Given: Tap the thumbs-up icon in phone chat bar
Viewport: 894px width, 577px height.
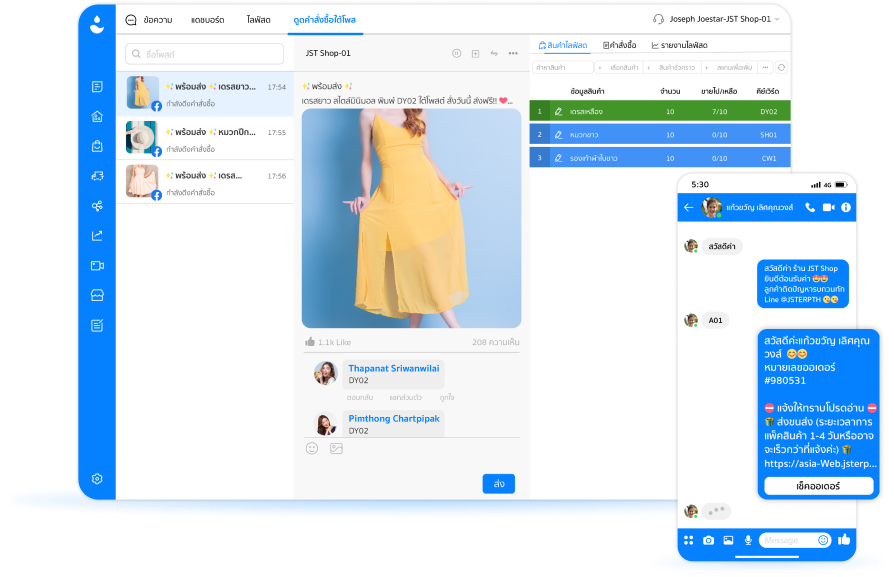Looking at the screenshot, I should 844,539.
